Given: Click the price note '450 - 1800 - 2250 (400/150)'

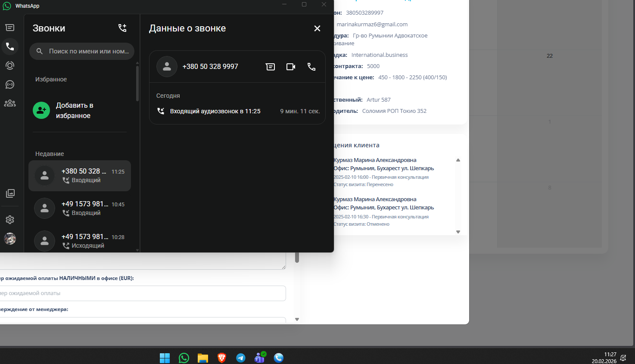Looking at the screenshot, I should tap(413, 77).
